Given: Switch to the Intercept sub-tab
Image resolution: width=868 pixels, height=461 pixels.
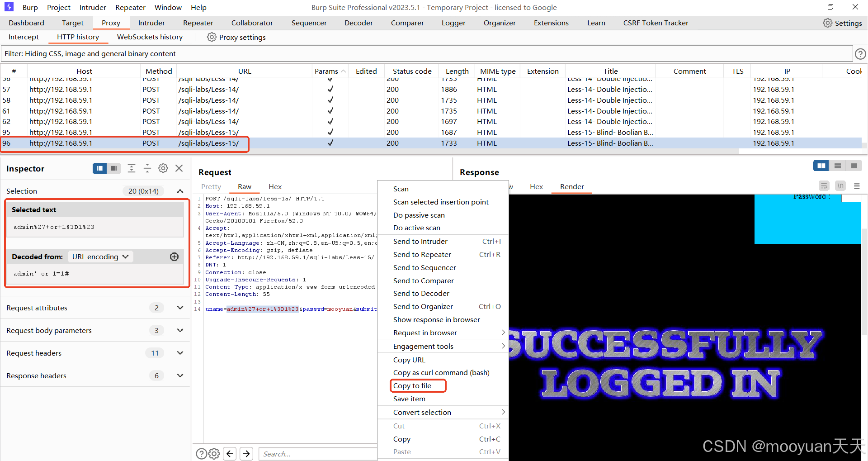Looking at the screenshot, I should coord(24,37).
